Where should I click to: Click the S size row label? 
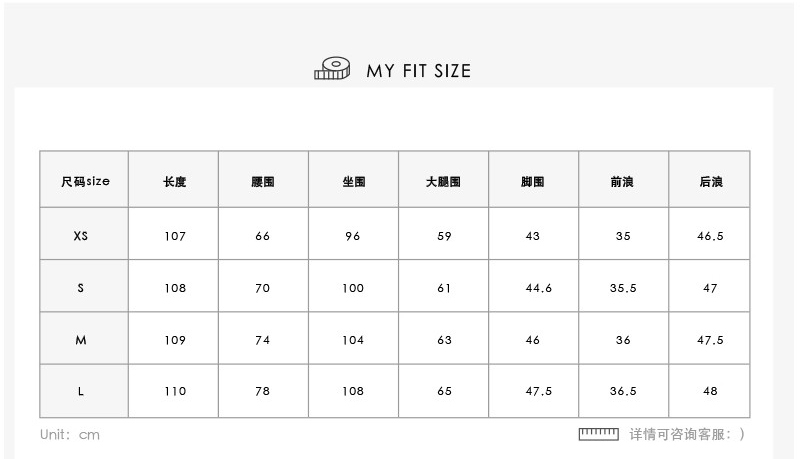(81, 288)
